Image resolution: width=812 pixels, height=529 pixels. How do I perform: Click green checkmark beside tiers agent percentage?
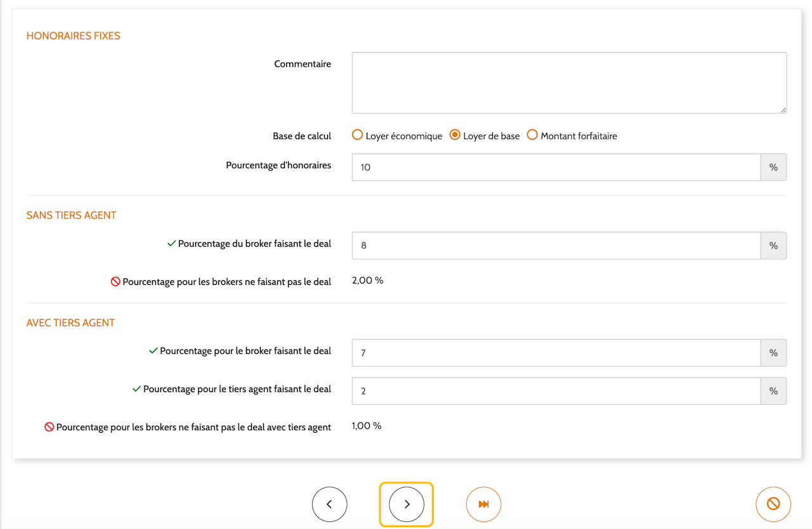coord(136,389)
